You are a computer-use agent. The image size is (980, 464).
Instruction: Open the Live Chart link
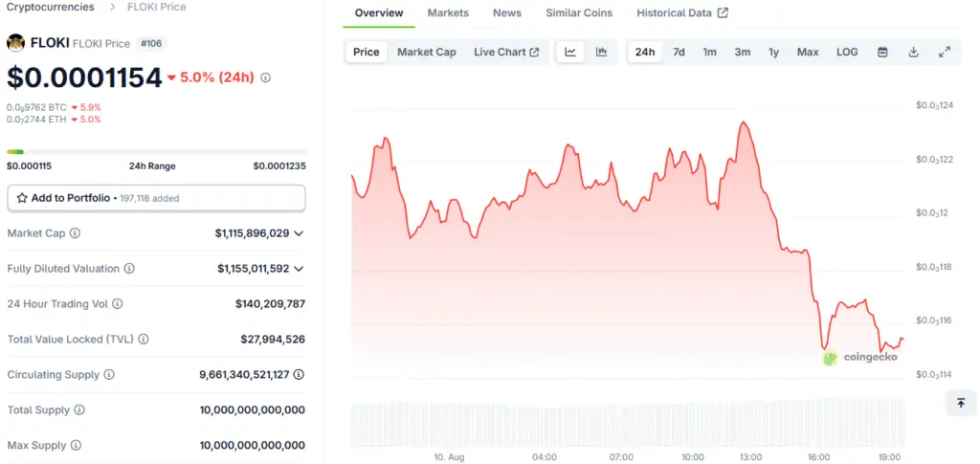pos(506,52)
